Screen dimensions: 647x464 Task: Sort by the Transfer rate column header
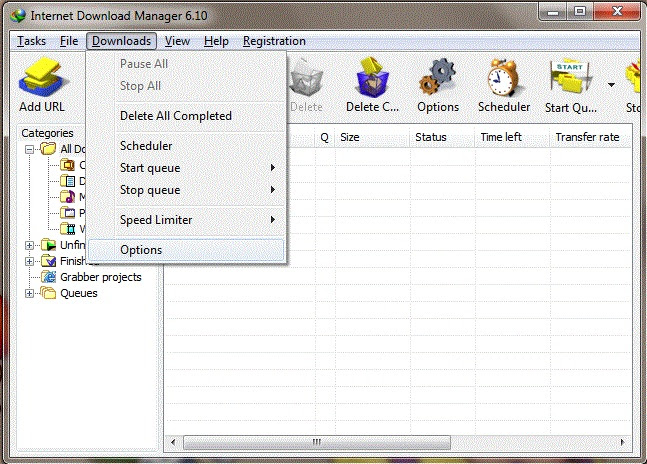590,137
